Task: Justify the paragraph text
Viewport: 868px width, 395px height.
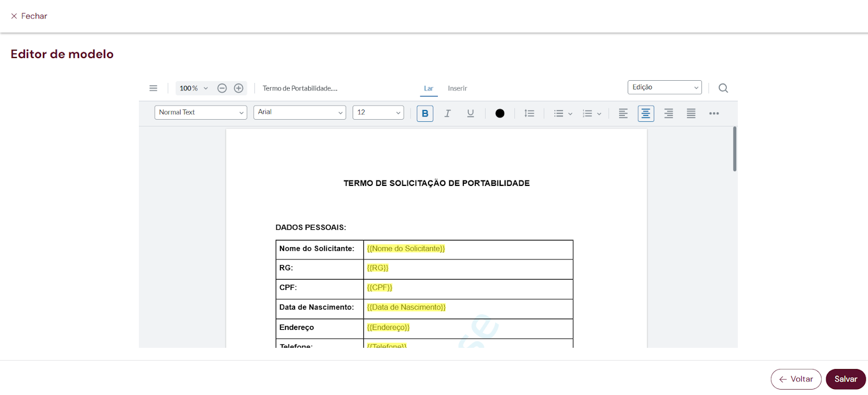Action: coord(691,113)
